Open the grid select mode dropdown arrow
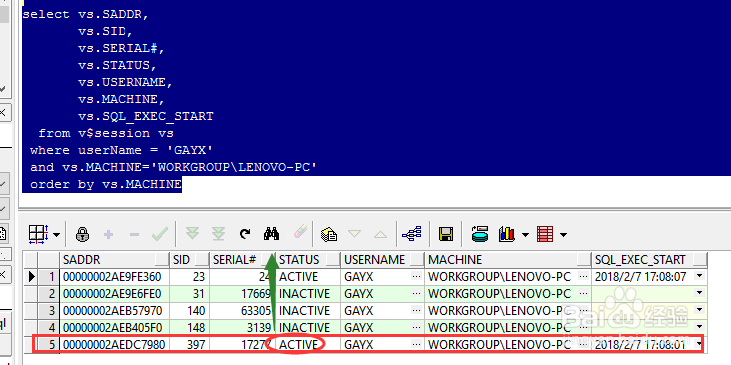The image size is (731, 365). click(56, 234)
